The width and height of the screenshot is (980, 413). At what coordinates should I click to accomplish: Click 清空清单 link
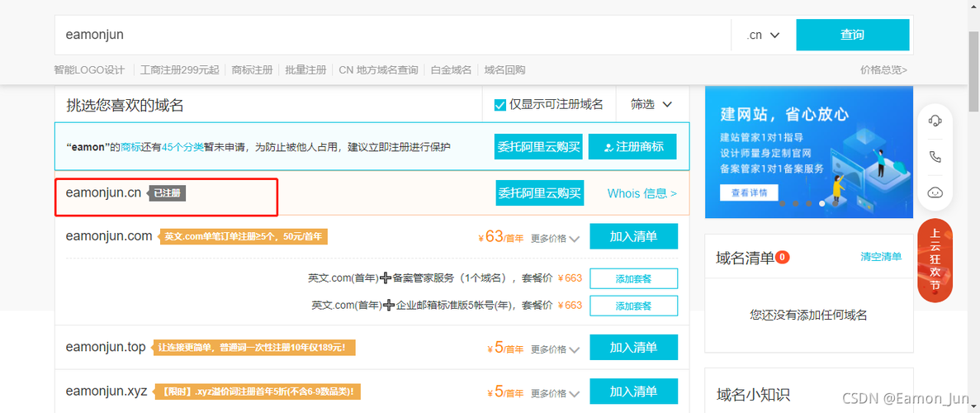click(881, 257)
